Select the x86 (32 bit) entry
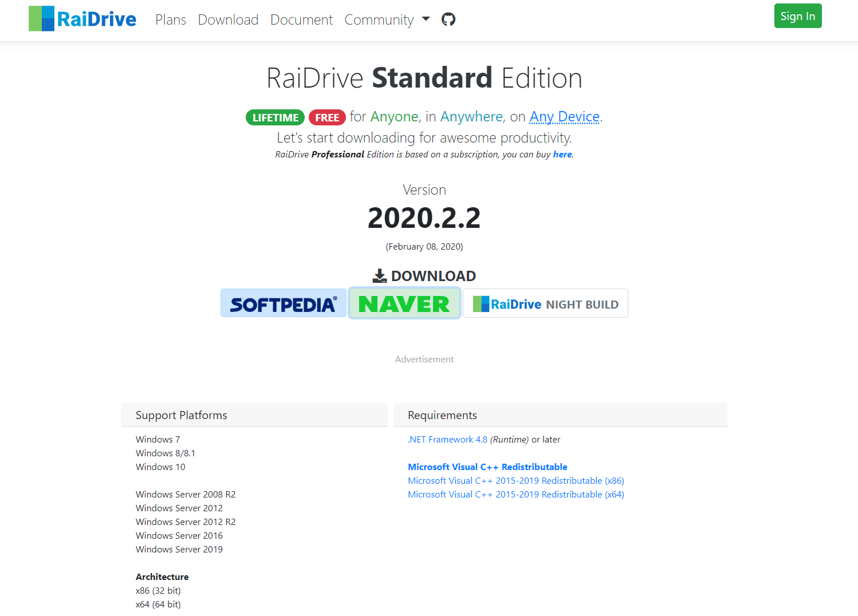The height and width of the screenshot is (616, 858). [158, 591]
